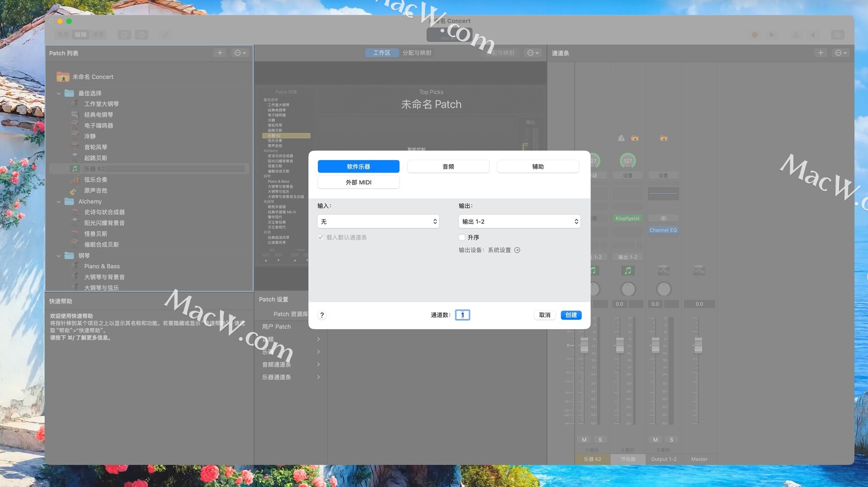Select the 音频 channel type tab

coord(448,166)
